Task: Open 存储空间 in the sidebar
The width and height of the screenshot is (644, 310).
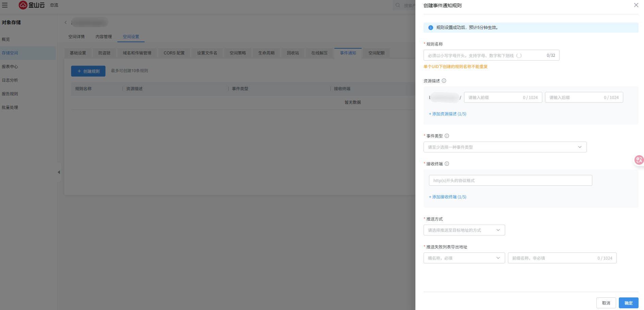Action: 28,53
